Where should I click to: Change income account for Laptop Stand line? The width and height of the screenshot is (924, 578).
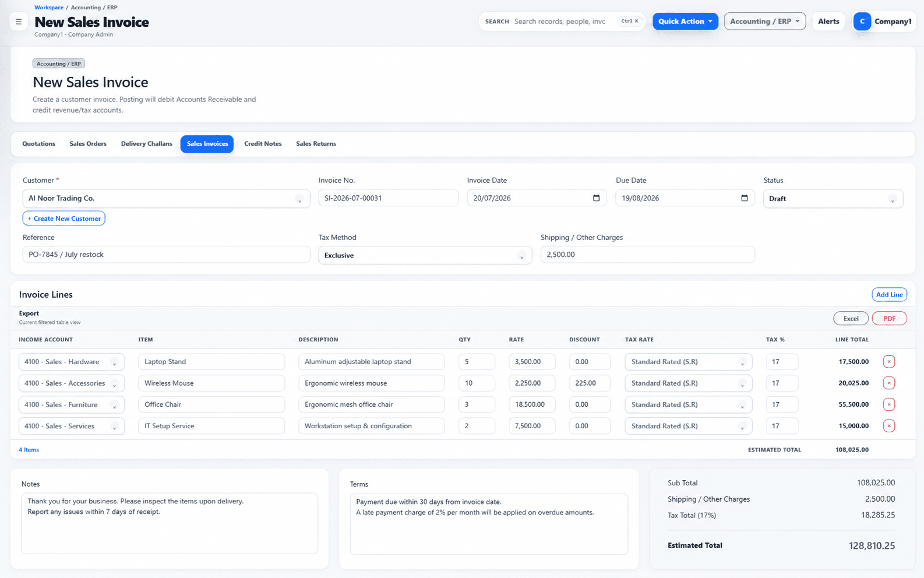tap(72, 362)
